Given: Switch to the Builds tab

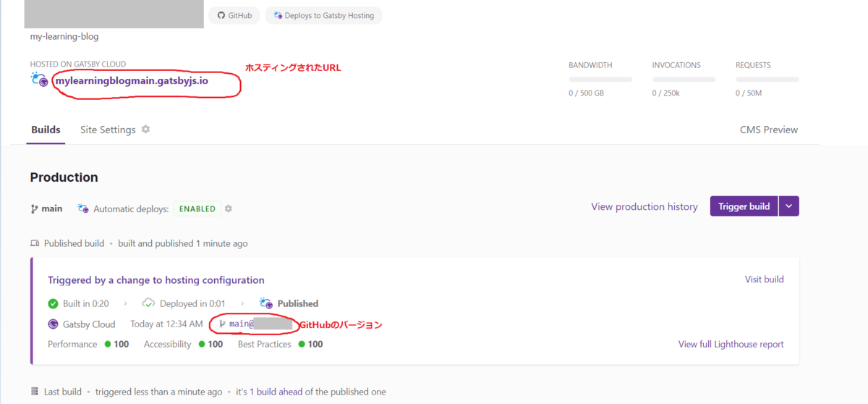Looking at the screenshot, I should point(46,130).
